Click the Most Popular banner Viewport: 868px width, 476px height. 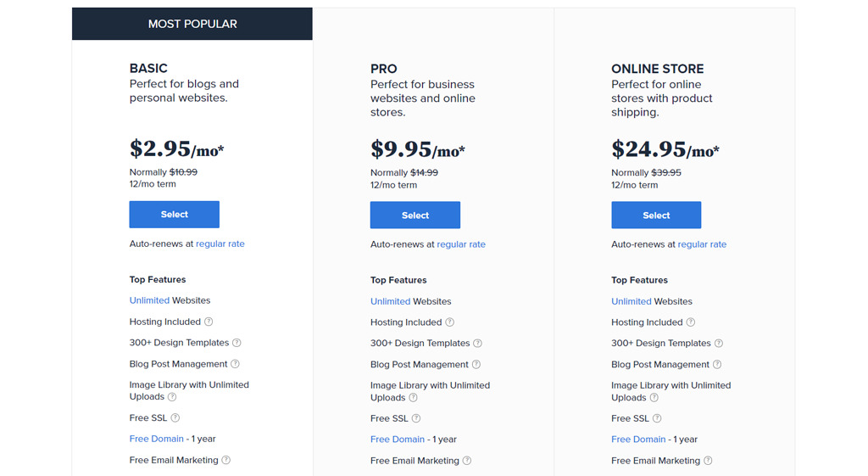coord(192,24)
